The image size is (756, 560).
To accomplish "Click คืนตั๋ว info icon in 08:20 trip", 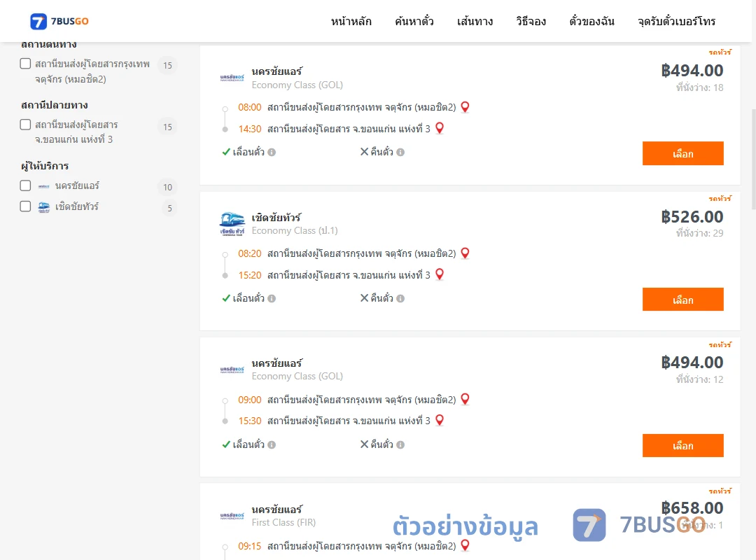I will 400,299.
